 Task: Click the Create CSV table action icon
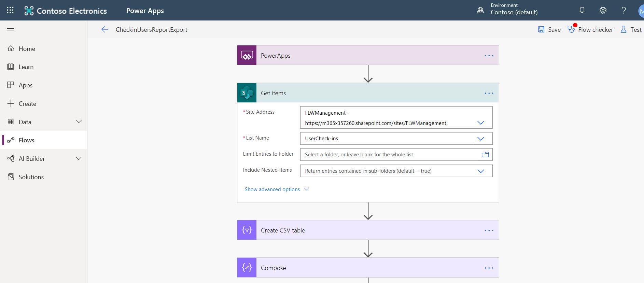coord(247,230)
